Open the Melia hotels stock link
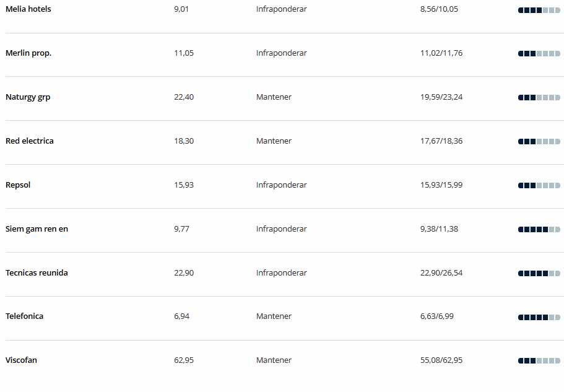564x392 pixels. (28, 9)
